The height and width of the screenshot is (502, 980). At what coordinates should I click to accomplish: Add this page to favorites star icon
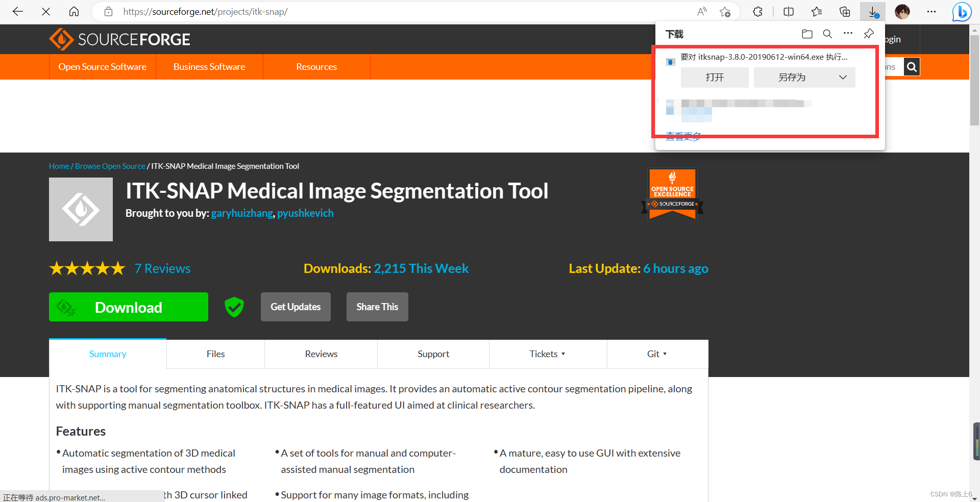click(x=725, y=12)
